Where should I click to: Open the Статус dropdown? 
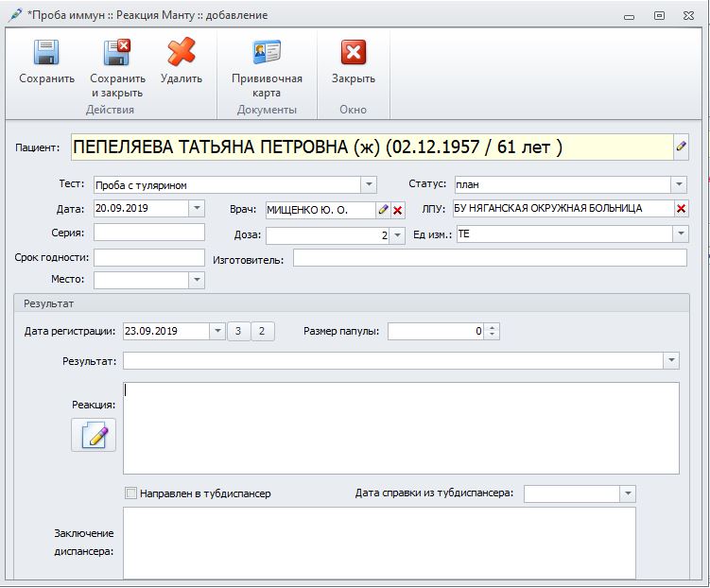point(679,184)
